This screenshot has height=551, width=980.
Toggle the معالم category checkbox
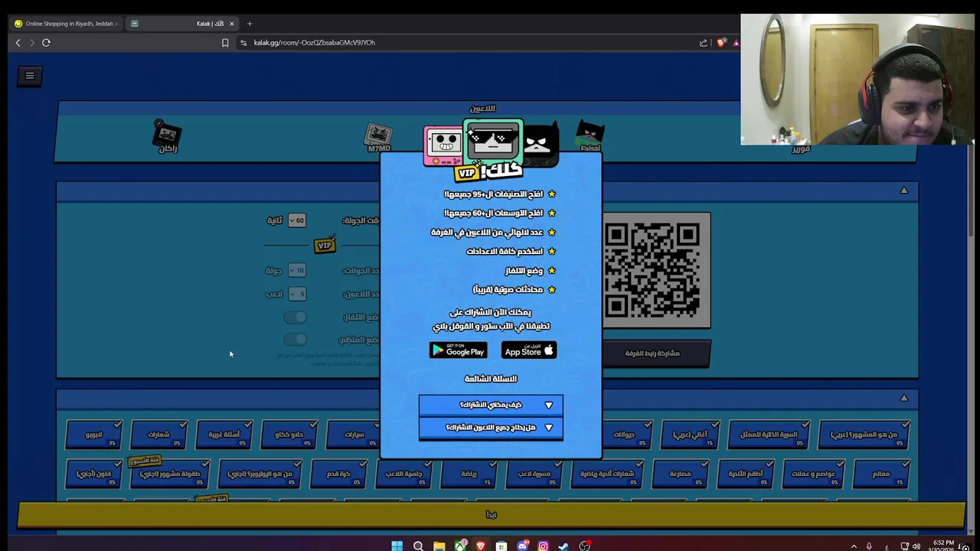(x=904, y=464)
